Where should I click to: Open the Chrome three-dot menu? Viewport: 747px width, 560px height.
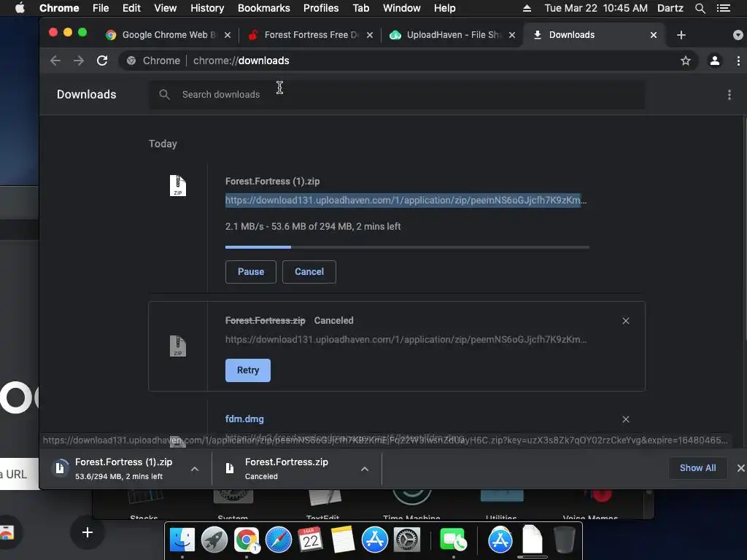coord(738,61)
